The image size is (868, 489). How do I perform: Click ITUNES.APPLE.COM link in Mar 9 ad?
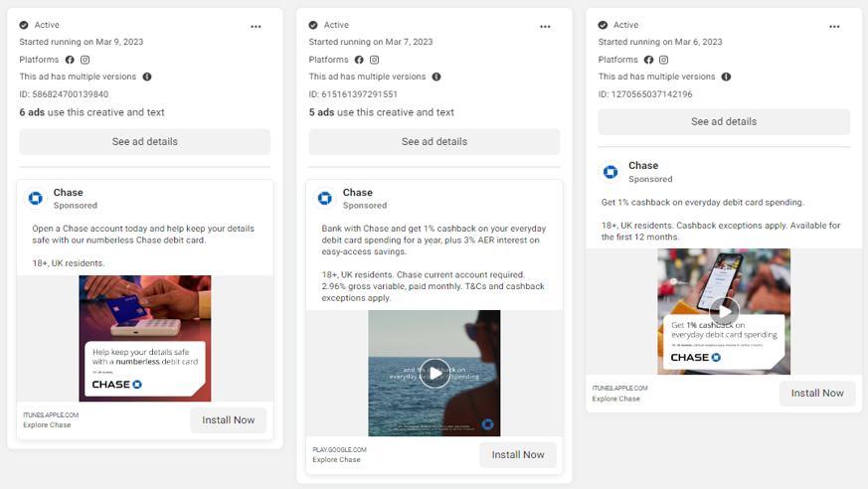51,414
